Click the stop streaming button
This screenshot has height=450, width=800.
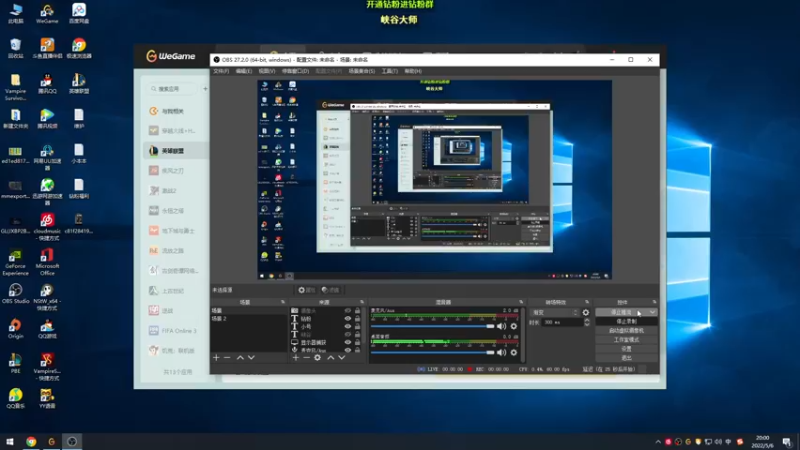point(621,312)
